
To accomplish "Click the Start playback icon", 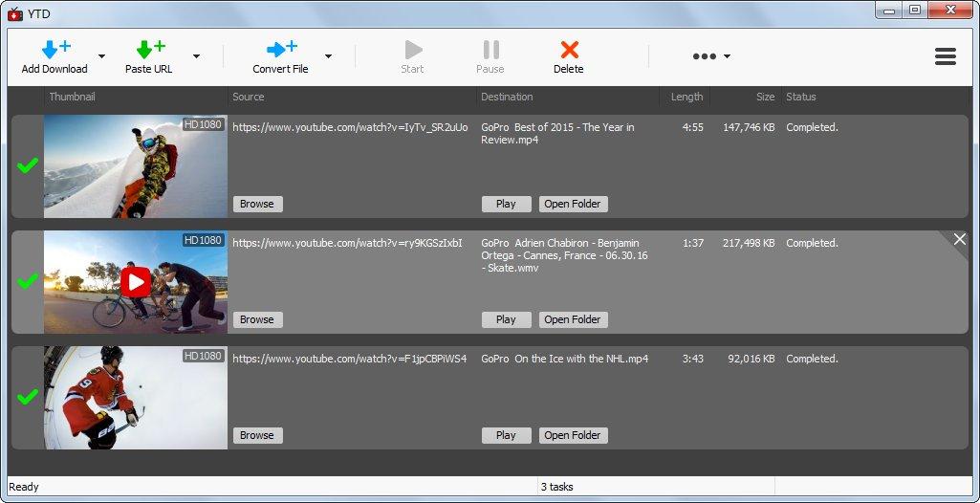I will coord(412,50).
